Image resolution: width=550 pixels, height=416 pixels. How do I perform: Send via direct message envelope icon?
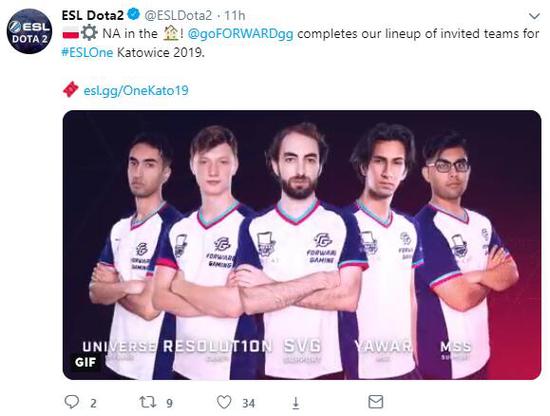click(376, 402)
